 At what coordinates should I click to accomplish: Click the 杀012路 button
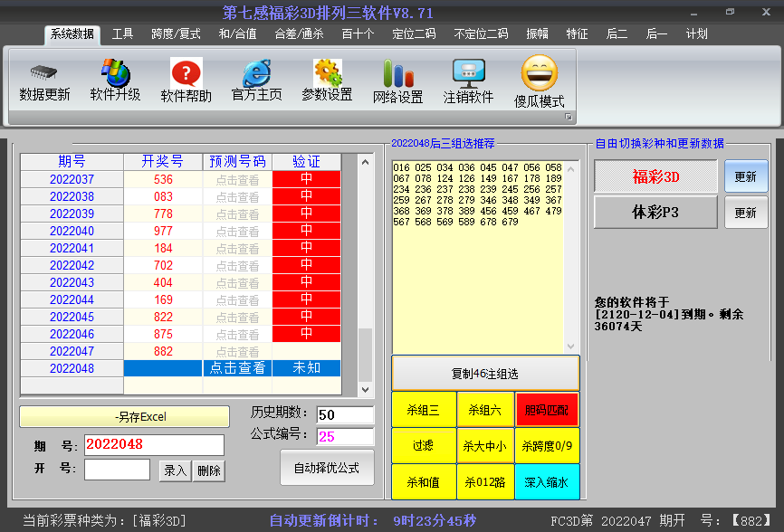pyautogui.click(x=485, y=481)
